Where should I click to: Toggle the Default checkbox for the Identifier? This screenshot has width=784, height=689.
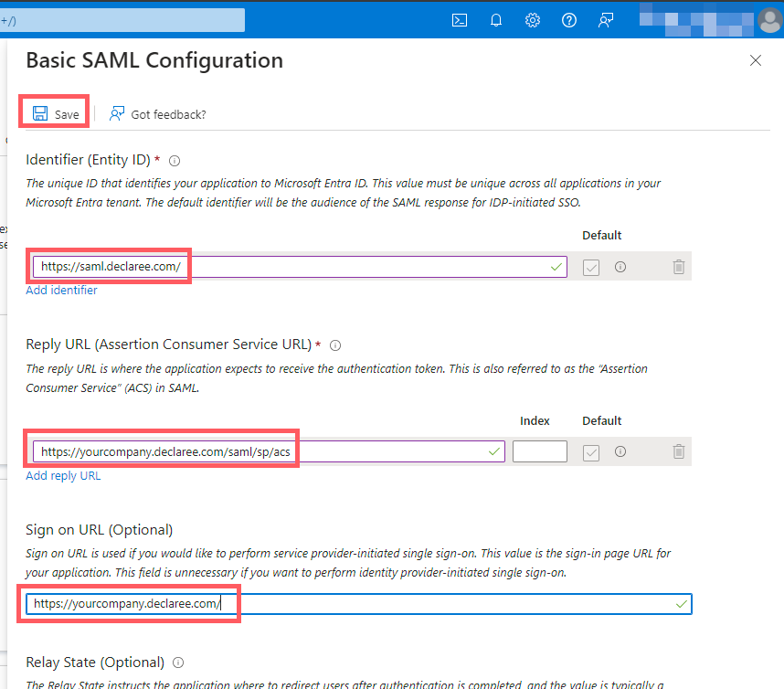[590, 266]
